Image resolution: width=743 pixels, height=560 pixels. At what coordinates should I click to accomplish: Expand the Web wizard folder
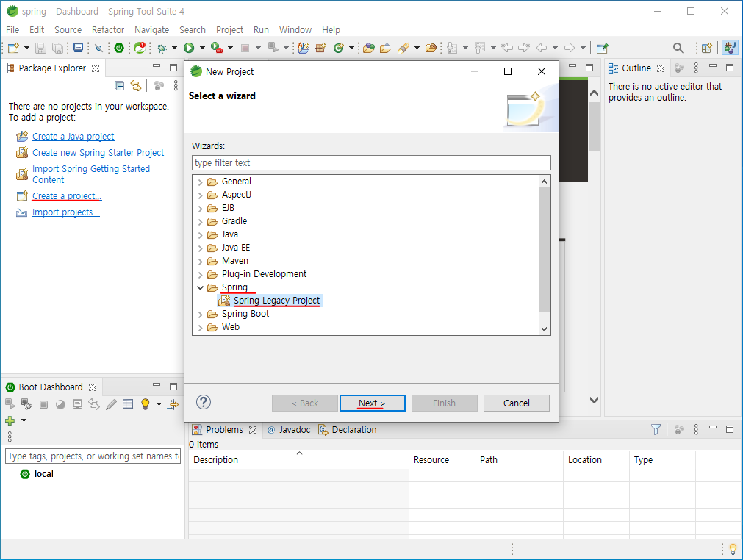coord(200,328)
